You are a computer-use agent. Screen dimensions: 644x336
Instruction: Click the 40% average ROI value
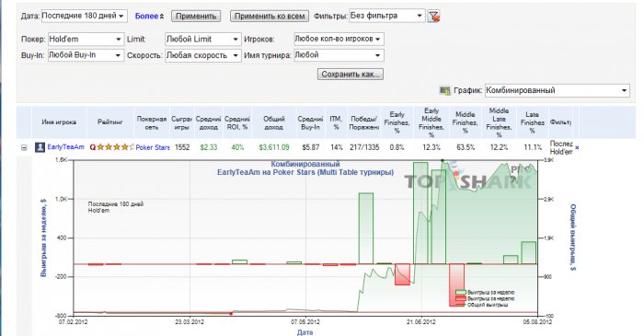[237, 147]
